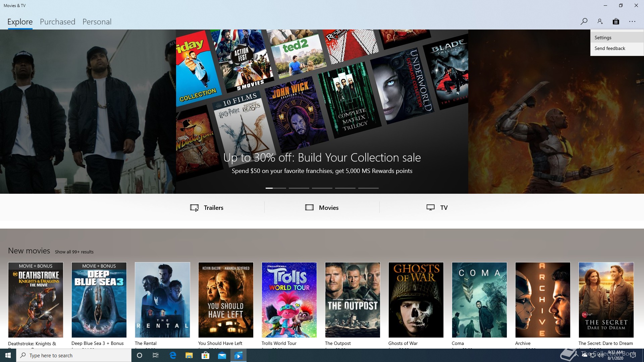
Task: Jump to third carousel slide indicator
Action: click(322, 188)
